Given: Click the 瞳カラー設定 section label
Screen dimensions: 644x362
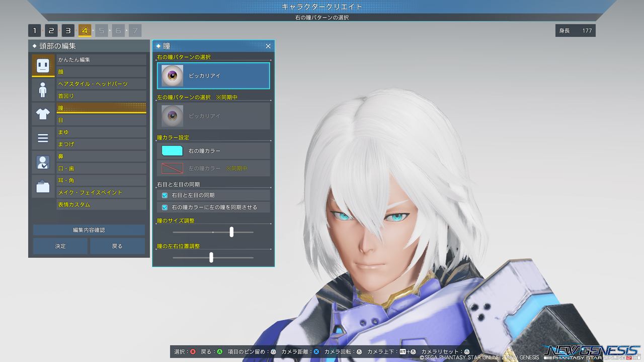Looking at the screenshot, I should pos(173,137).
